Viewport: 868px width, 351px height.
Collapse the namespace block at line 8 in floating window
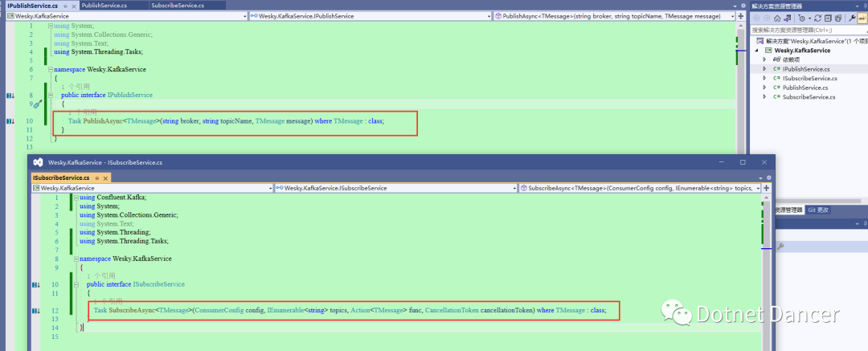click(x=76, y=259)
